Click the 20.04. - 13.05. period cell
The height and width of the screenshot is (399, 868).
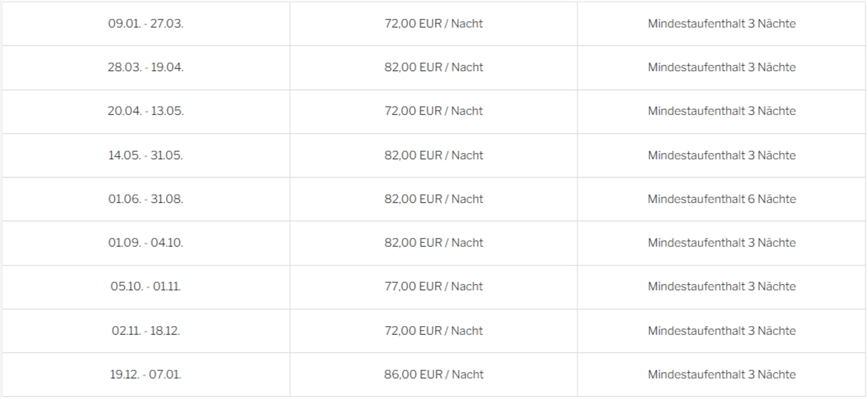point(146,111)
